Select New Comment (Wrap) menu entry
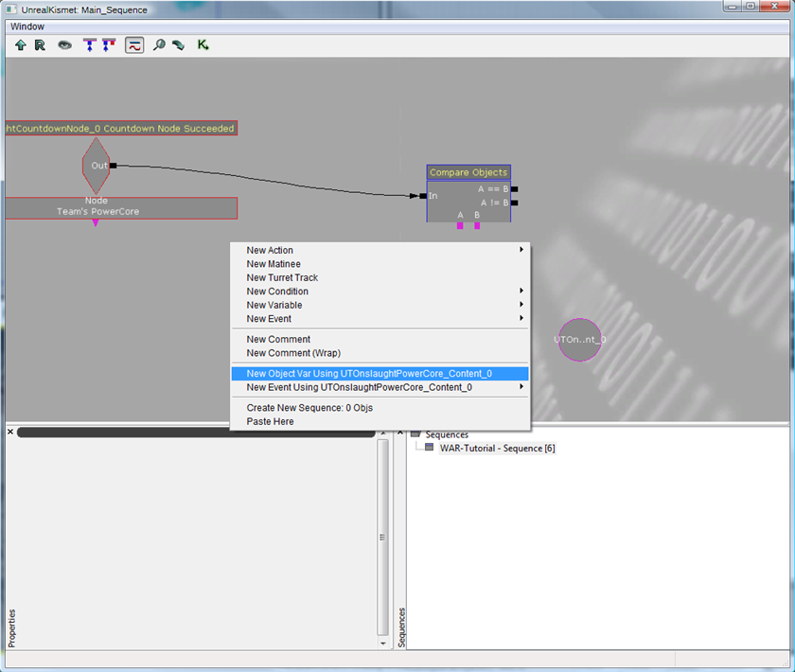Viewport: 795px width, 672px height. pyautogui.click(x=380, y=353)
